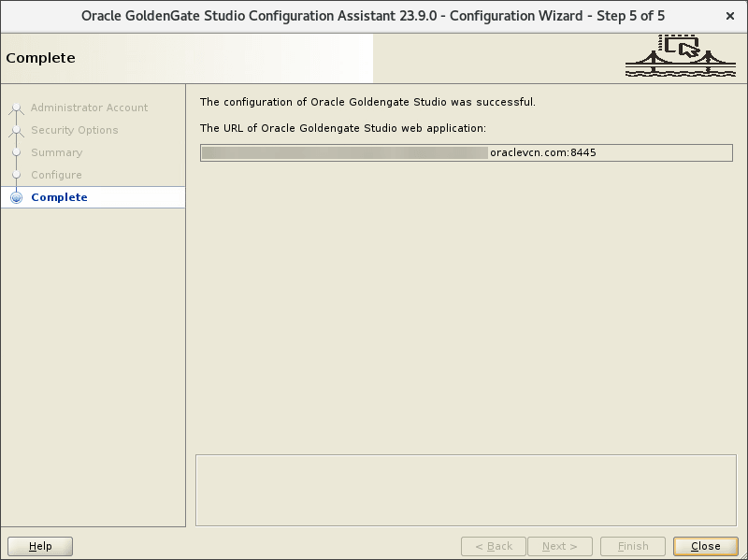
Task: Select the highlighted Complete step
Action: click(x=59, y=197)
